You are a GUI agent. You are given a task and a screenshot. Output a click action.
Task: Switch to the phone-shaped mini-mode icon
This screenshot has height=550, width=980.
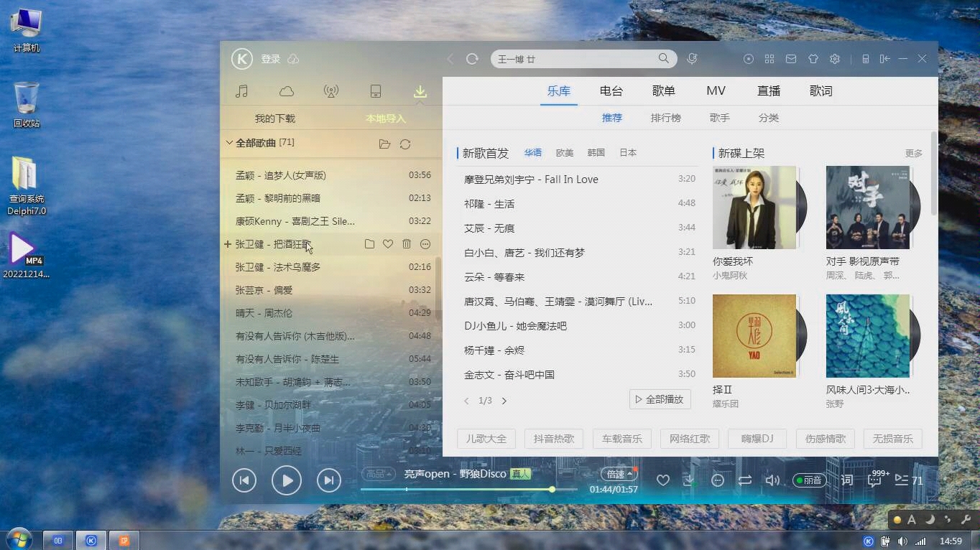[866, 59]
